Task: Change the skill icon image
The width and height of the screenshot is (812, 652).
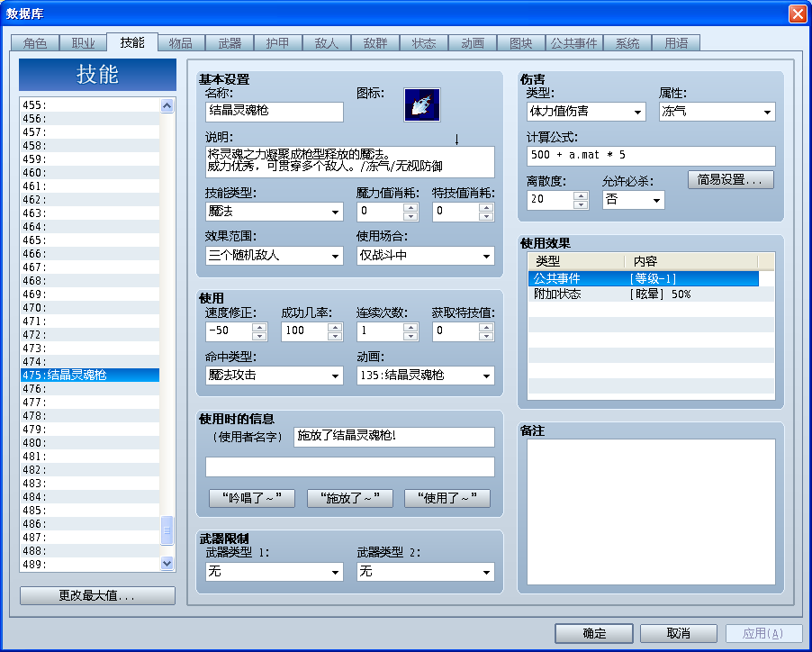Action: pyautogui.click(x=422, y=104)
